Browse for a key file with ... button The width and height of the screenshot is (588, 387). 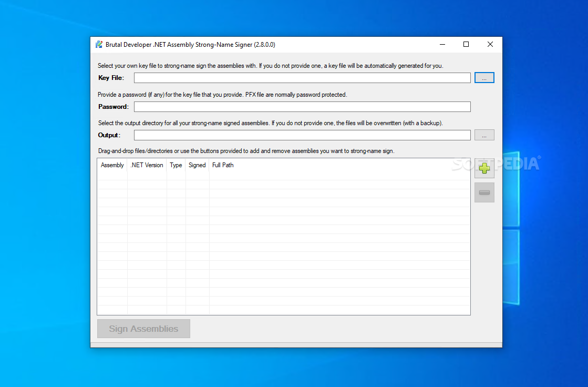[484, 78]
